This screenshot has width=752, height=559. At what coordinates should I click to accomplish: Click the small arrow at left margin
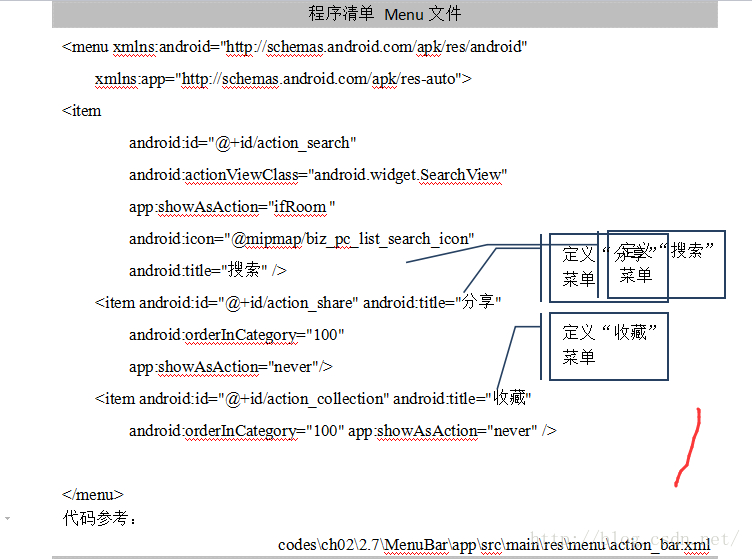7,518
